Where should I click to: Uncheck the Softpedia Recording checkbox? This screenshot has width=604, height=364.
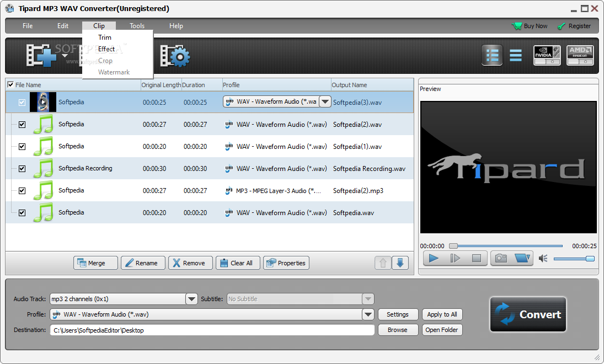tap(22, 168)
